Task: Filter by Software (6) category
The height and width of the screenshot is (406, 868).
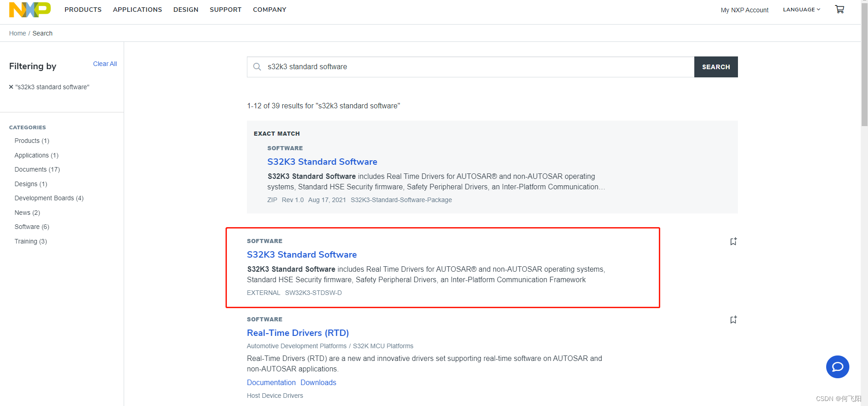Action: tap(32, 227)
